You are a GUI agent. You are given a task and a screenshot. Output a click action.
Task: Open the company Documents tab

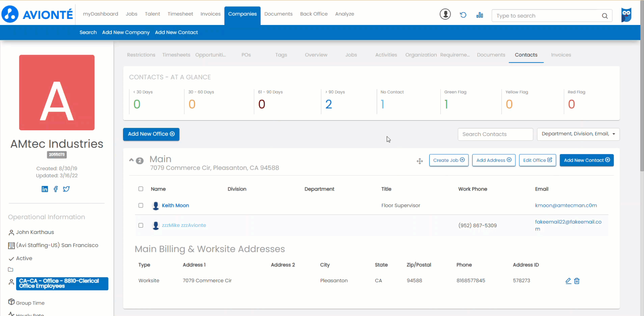(x=491, y=55)
